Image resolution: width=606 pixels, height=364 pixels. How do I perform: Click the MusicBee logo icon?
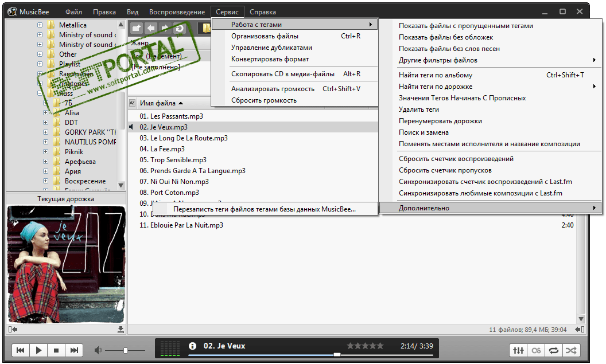tap(13, 11)
